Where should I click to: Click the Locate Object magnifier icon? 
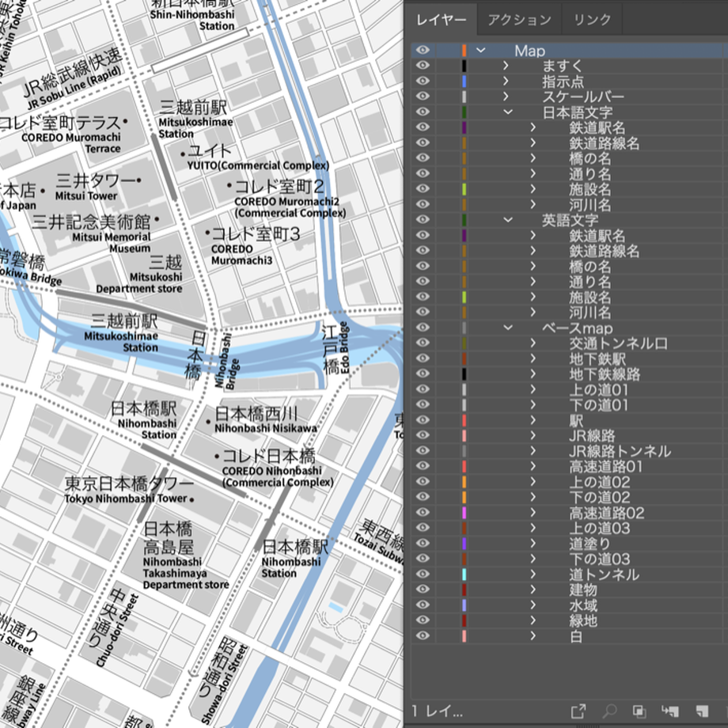pyautogui.click(x=609, y=711)
